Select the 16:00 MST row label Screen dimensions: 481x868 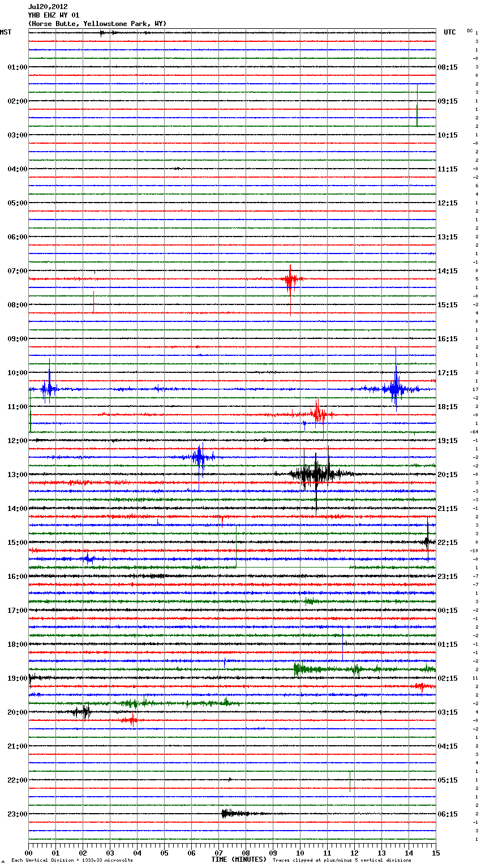pos(17,577)
